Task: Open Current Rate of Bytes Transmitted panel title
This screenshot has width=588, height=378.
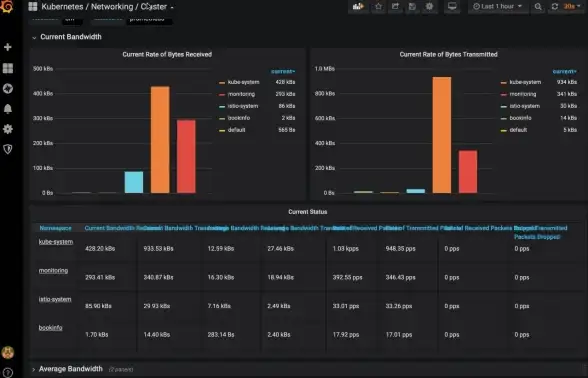Action: (x=448, y=54)
